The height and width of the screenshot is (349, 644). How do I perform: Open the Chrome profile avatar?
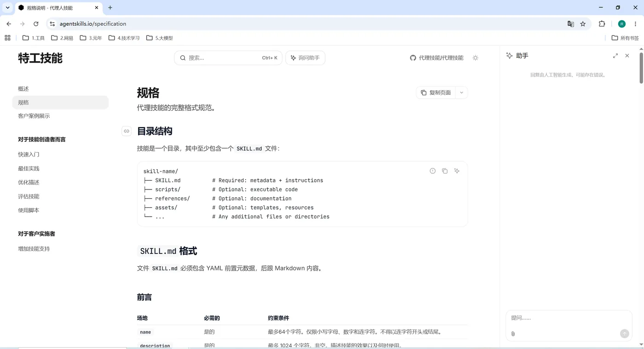pyautogui.click(x=622, y=24)
